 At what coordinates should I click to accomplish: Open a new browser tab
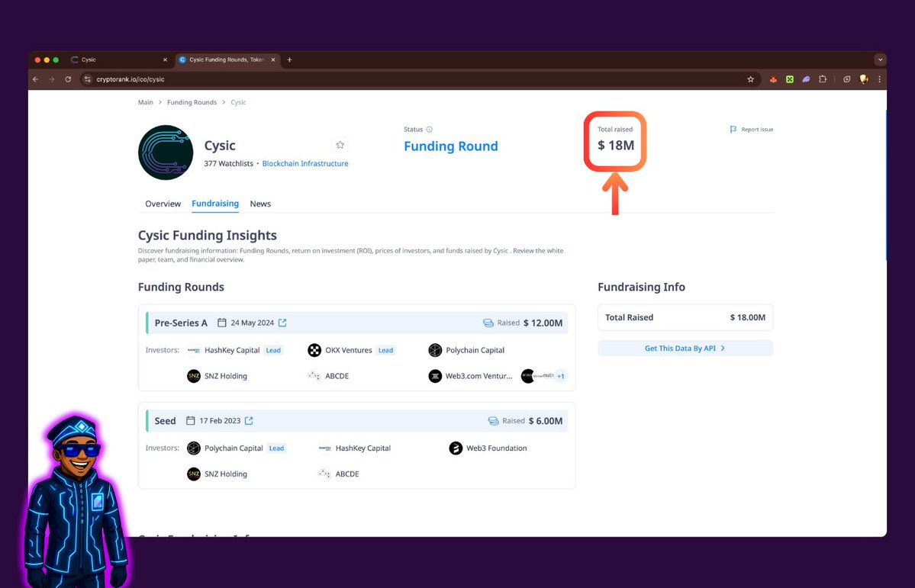(x=289, y=59)
